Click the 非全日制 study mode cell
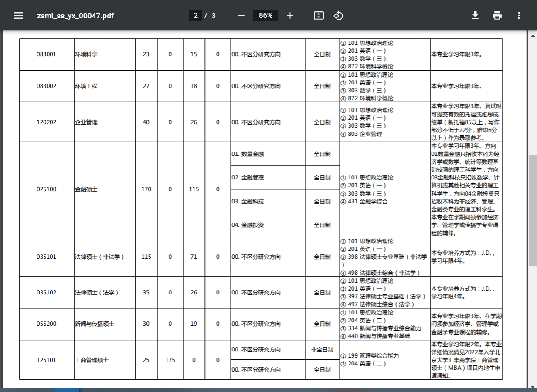This screenshot has width=537, height=392. coord(322,350)
